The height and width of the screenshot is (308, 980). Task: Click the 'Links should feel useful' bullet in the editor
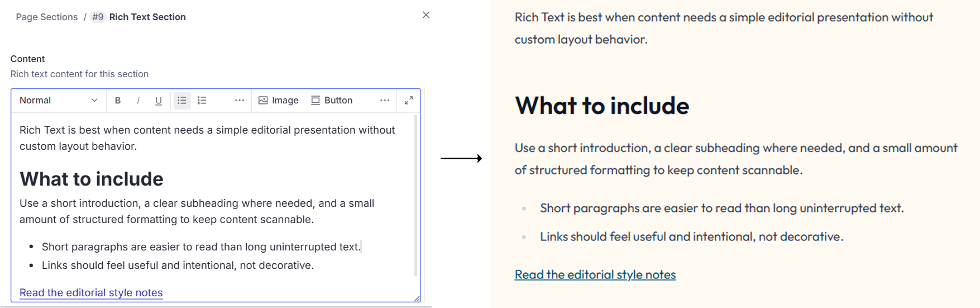coord(178,266)
